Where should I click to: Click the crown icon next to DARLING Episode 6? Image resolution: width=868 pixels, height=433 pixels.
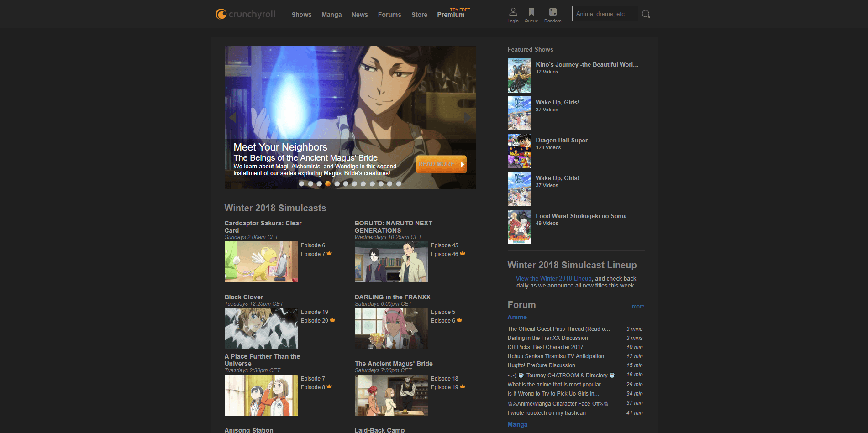(x=459, y=320)
